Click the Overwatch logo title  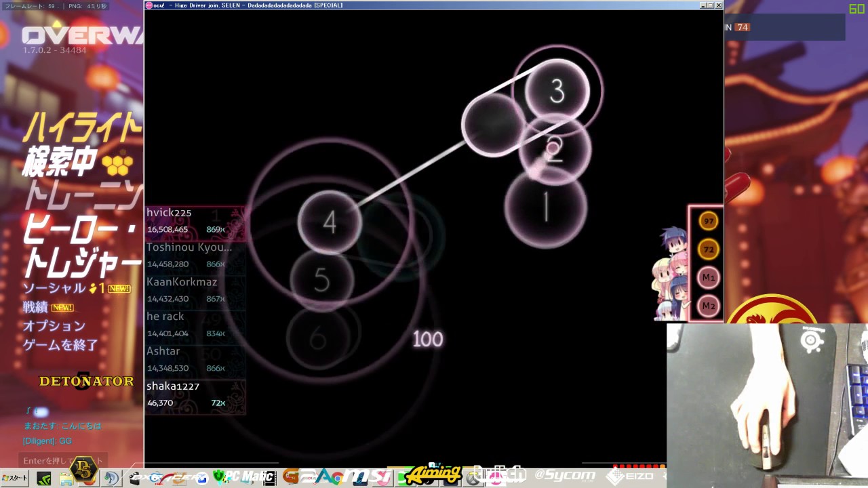[x=83, y=36]
